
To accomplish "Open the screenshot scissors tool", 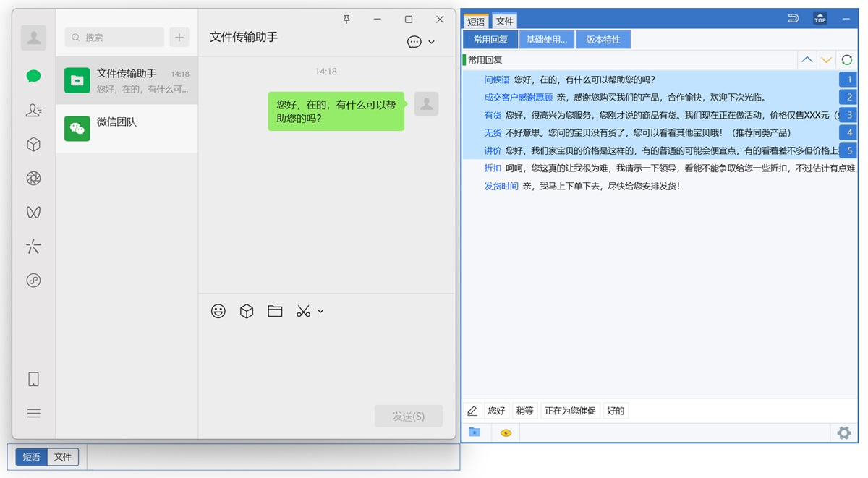I will pos(303,311).
